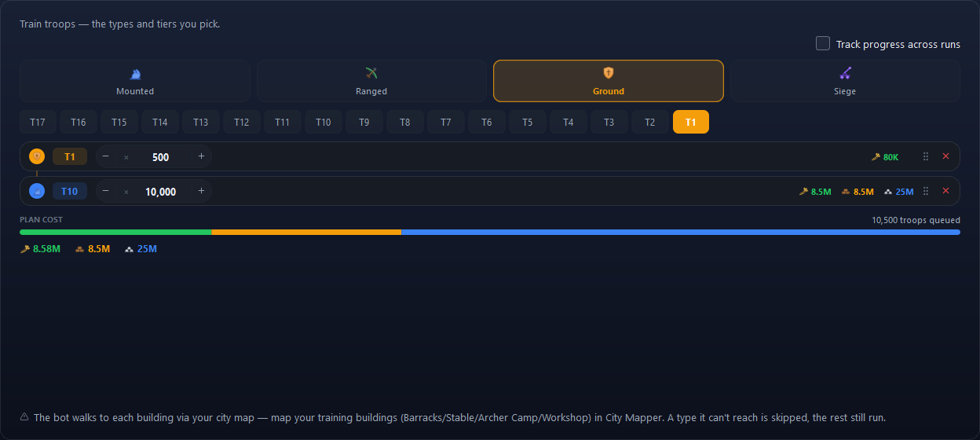Increase the T1 row troop count
This screenshot has height=440, width=980.
point(201,156)
